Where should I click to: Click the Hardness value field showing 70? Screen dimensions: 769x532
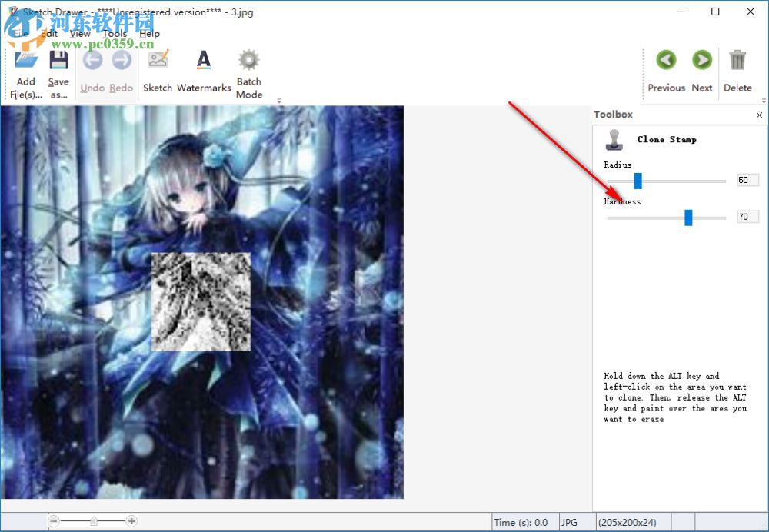747,216
